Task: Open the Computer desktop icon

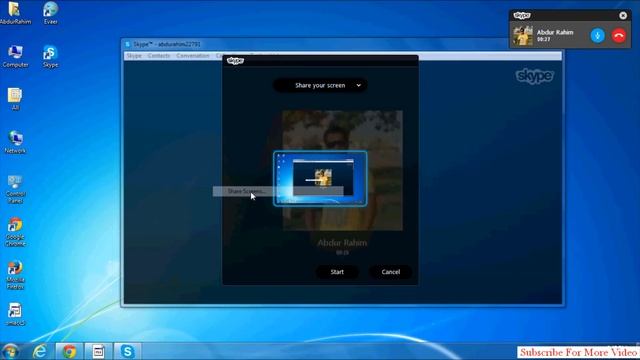Action: tap(15, 56)
